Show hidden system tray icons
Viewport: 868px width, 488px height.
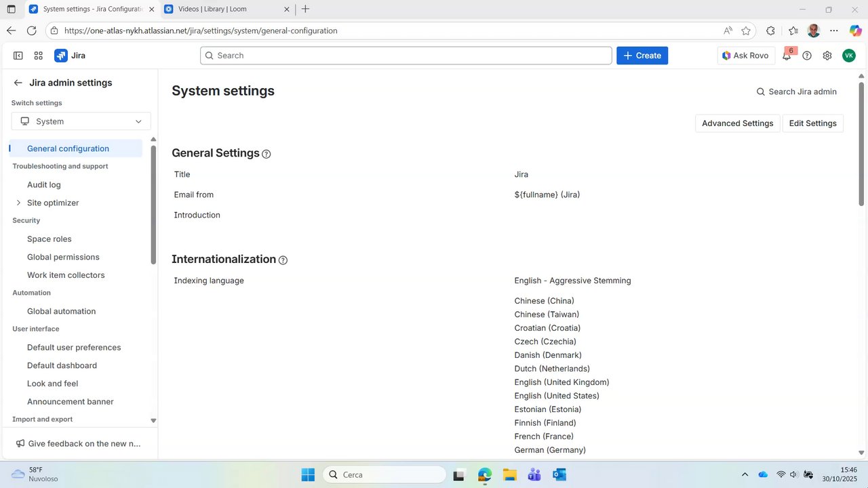(745, 474)
